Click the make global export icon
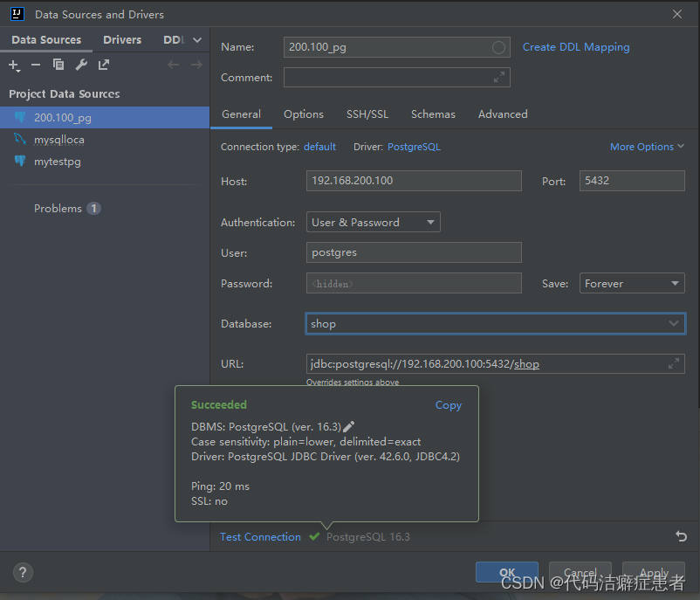Image resolution: width=700 pixels, height=600 pixels. click(104, 65)
